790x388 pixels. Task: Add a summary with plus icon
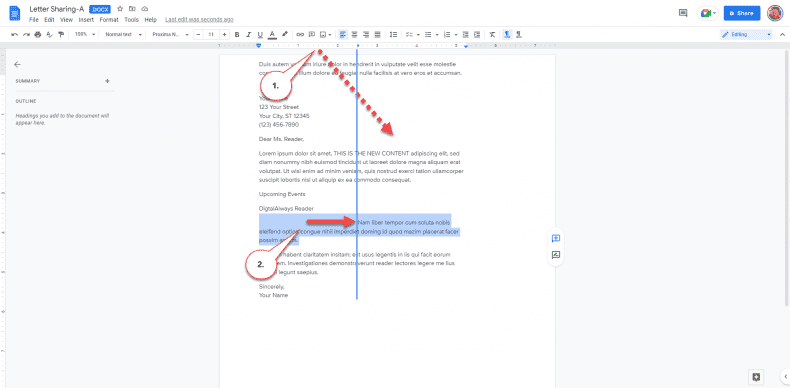(107, 81)
